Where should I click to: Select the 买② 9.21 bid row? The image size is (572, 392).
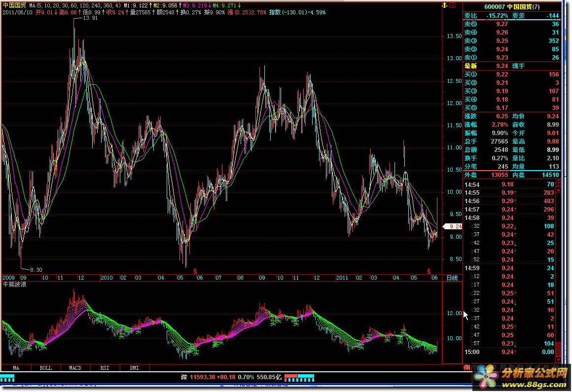click(511, 83)
